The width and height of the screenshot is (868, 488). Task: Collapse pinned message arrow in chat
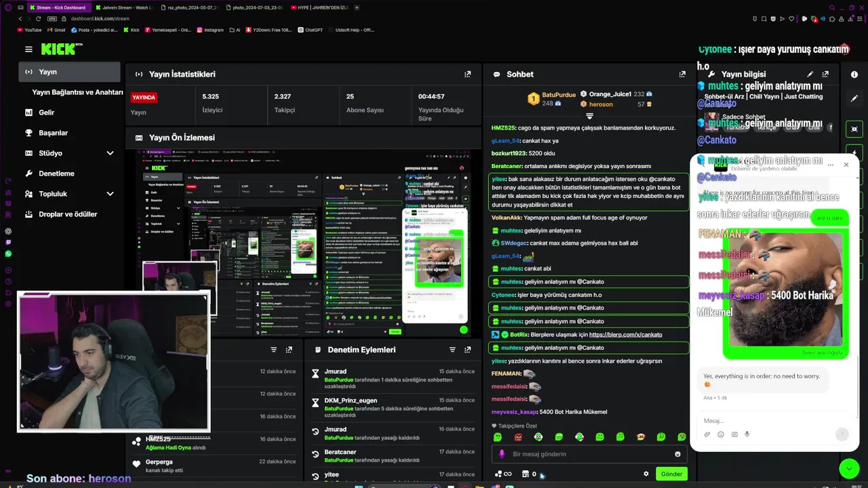click(589, 117)
